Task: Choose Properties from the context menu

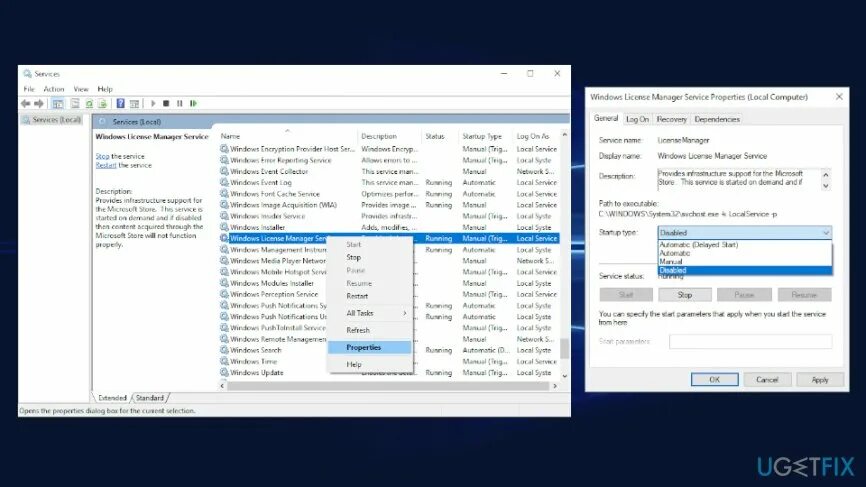Action: click(x=369, y=347)
